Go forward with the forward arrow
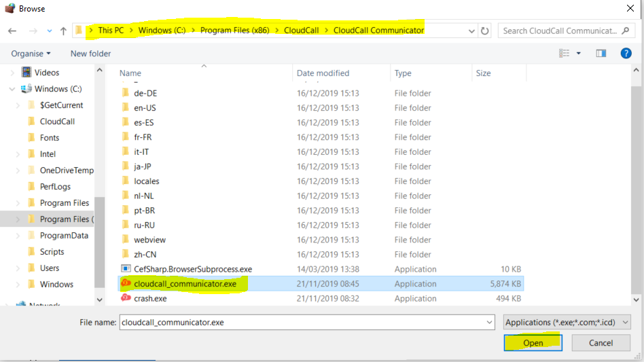This screenshot has height=362, width=644. (33, 31)
